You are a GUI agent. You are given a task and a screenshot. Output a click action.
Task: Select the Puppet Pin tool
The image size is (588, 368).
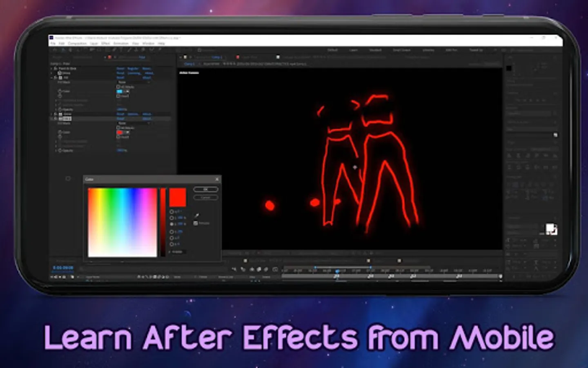coord(160,49)
